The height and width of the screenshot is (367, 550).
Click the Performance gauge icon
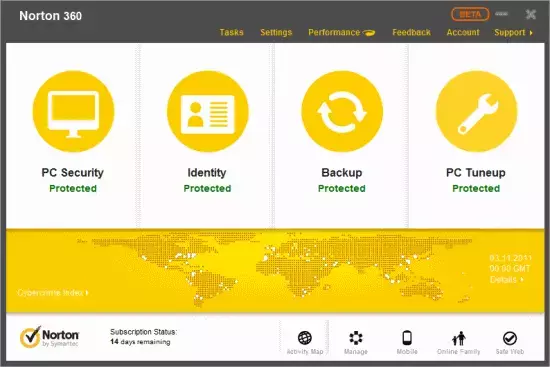[369, 33]
